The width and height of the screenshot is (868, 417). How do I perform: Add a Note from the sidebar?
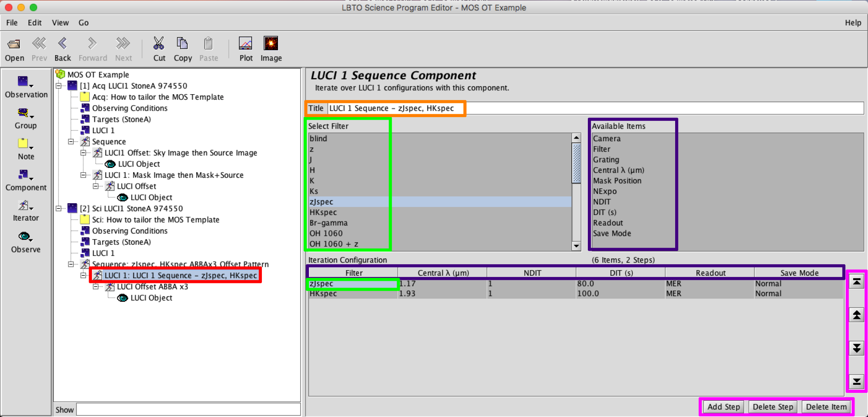coord(26,149)
